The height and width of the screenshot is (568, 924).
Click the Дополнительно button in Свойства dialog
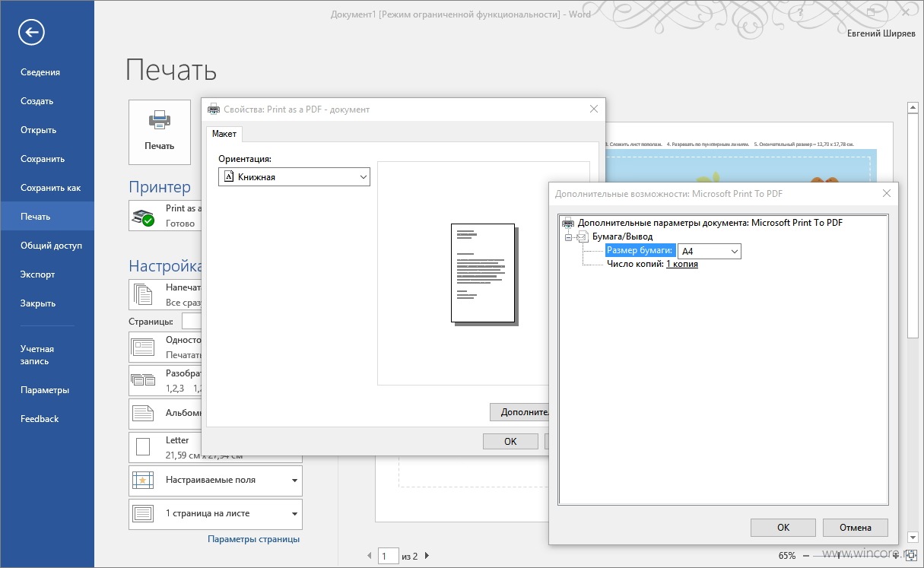[x=519, y=412]
